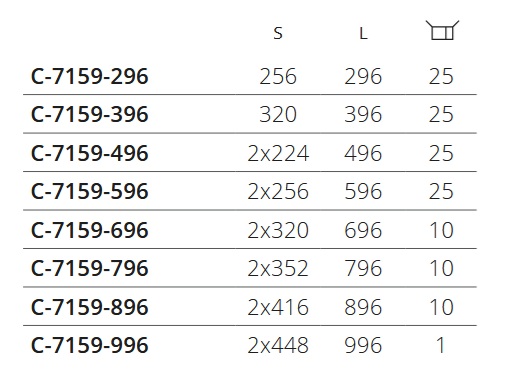Click the box packaging quantity icon
The height and width of the screenshot is (390, 512).
442,30
